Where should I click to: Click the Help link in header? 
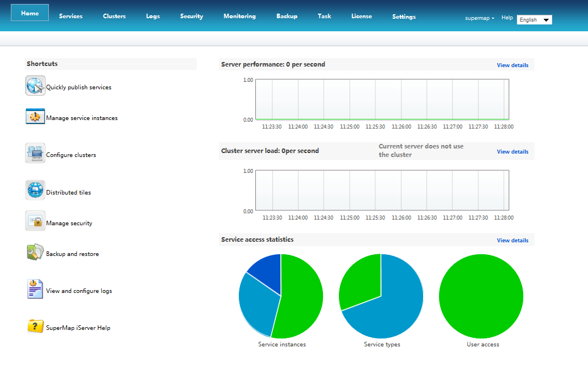click(x=507, y=18)
